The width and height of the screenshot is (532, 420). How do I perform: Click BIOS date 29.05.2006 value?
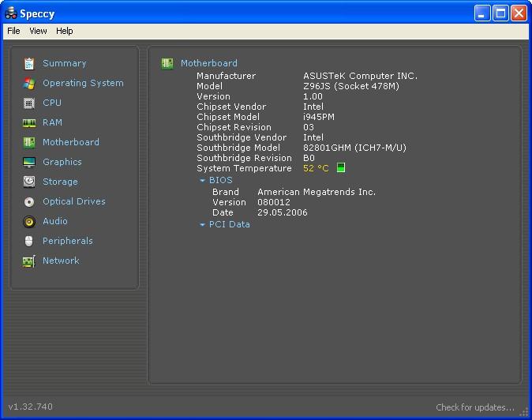click(283, 212)
